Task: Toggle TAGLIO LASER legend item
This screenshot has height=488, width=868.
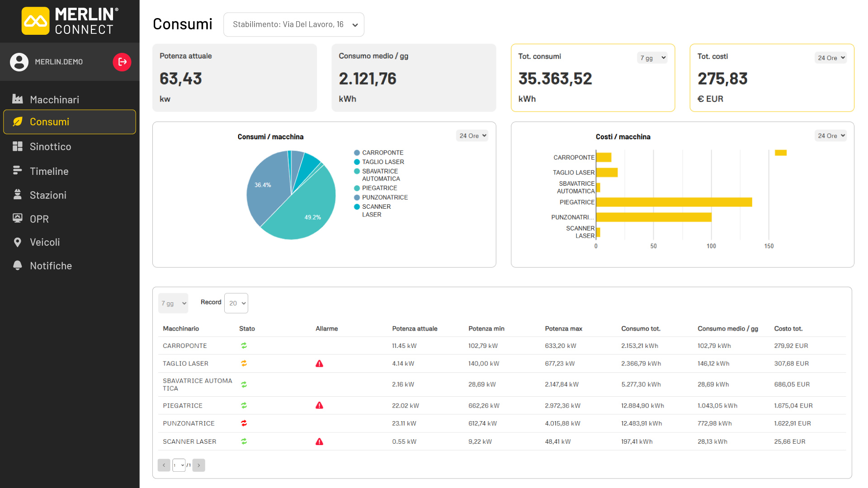Action: [x=379, y=162]
